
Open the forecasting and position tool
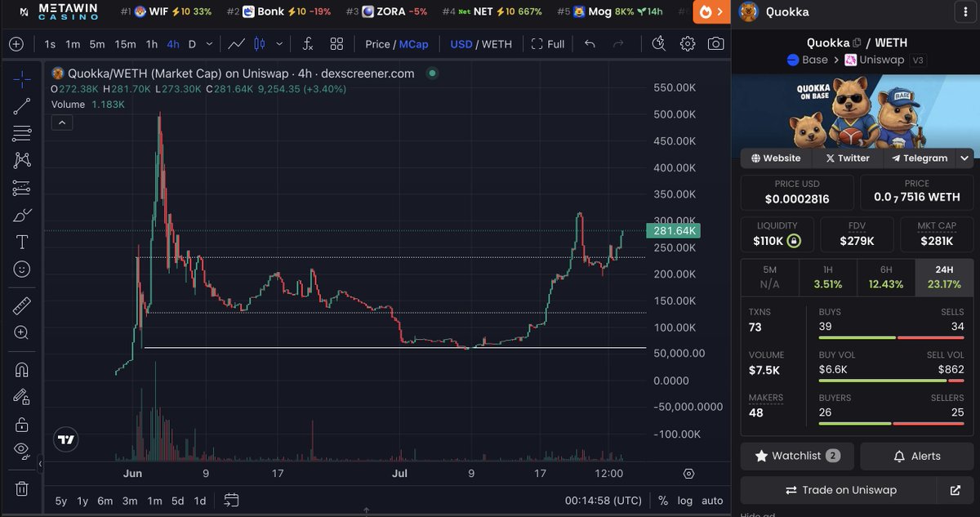tap(22, 188)
